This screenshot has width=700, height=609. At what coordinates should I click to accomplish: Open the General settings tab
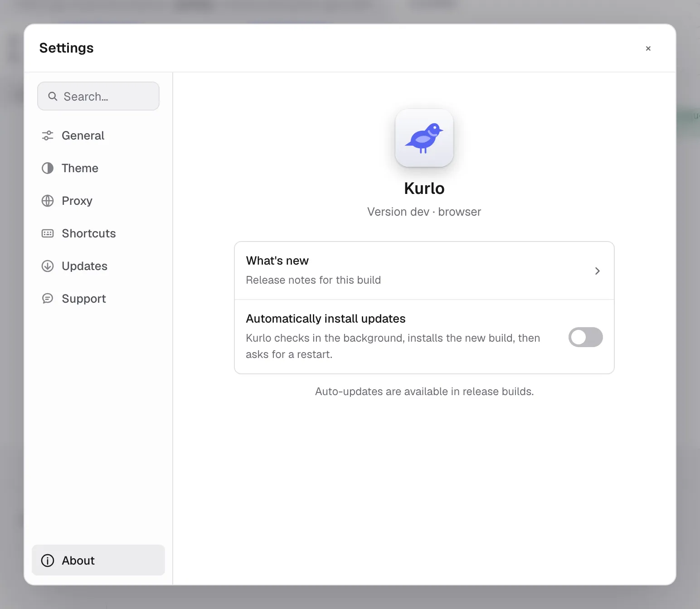(98, 135)
